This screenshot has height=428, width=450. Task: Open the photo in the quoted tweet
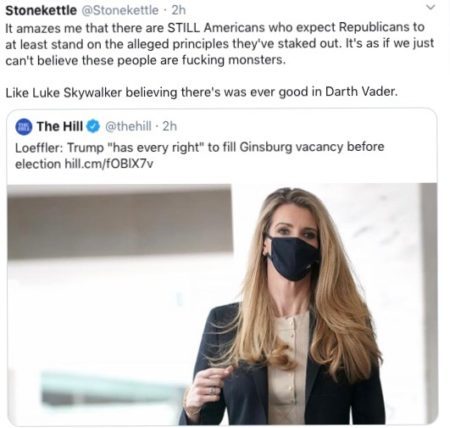tap(222, 304)
